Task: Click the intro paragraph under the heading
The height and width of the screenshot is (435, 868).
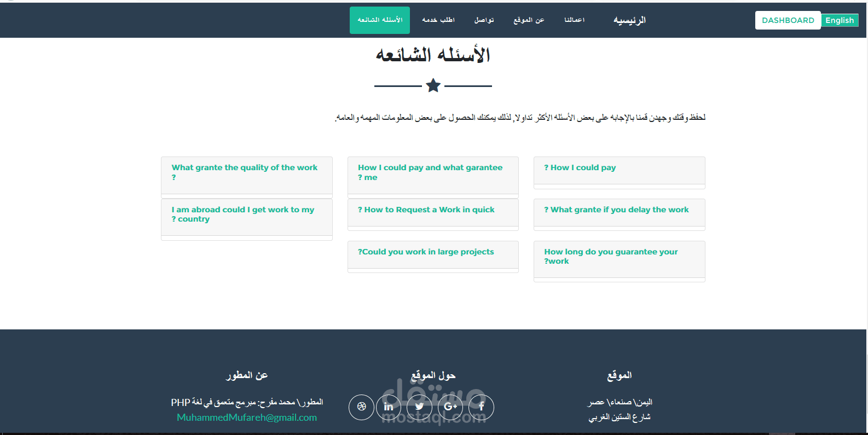Action: [520, 118]
